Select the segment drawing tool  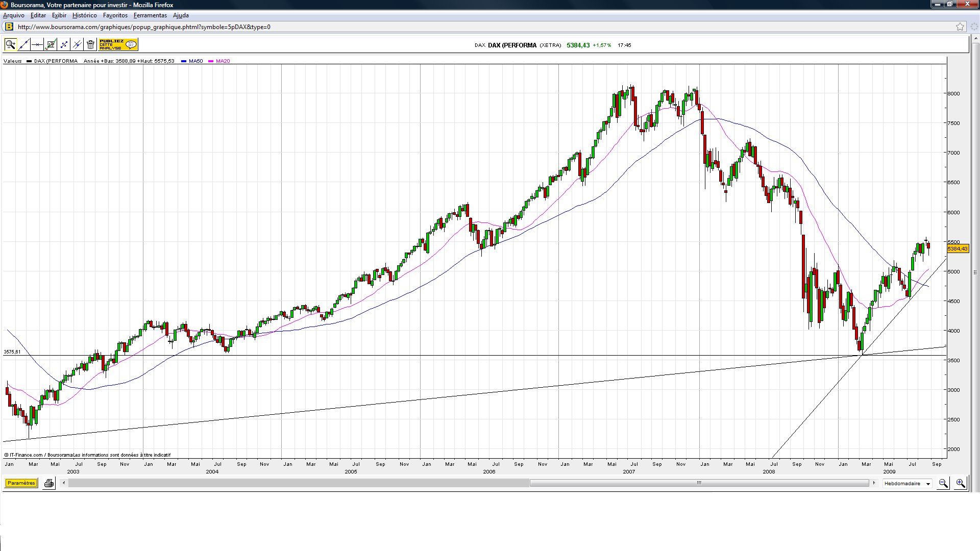tap(64, 45)
